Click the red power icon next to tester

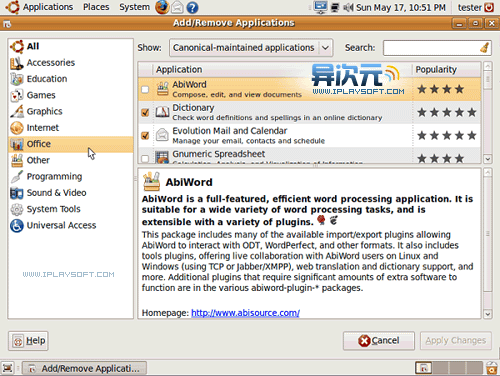pos(489,7)
